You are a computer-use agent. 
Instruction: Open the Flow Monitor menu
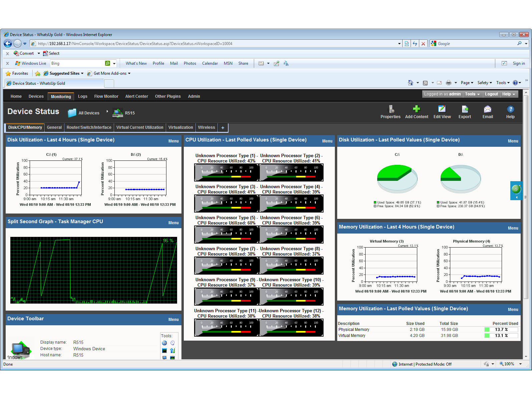pyautogui.click(x=106, y=96)
